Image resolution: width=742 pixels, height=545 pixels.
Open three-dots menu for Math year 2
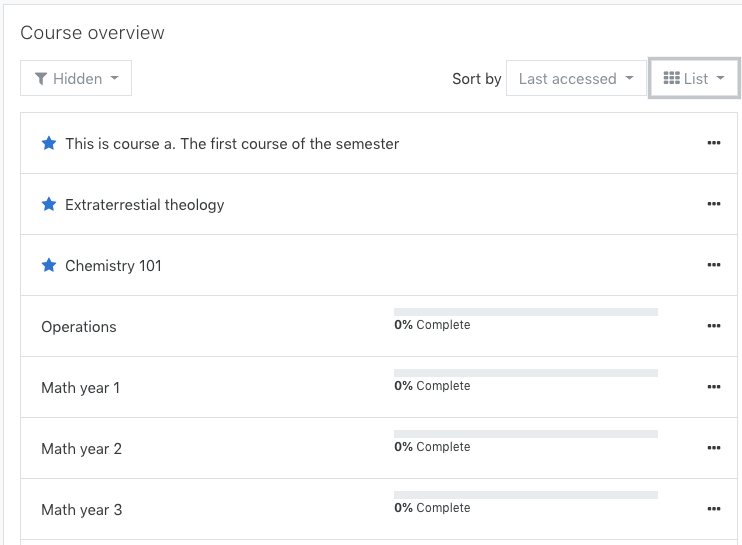click(714, 448)
